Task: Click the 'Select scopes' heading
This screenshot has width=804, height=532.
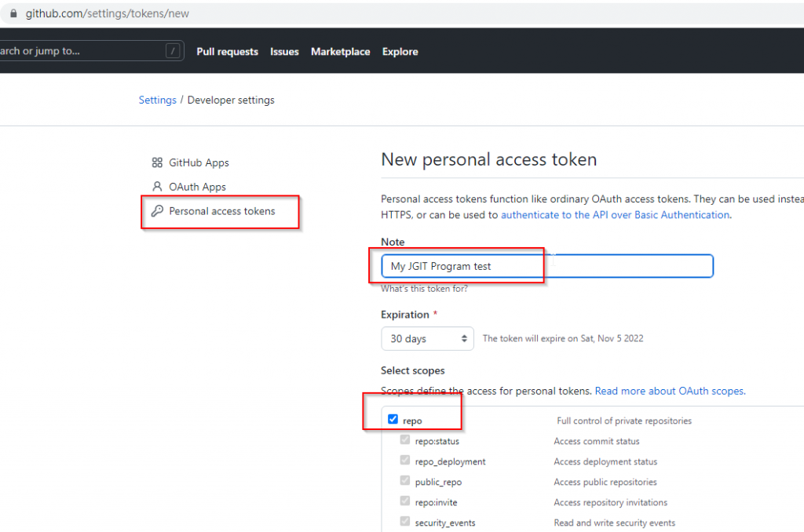Action: click(413, 370)
